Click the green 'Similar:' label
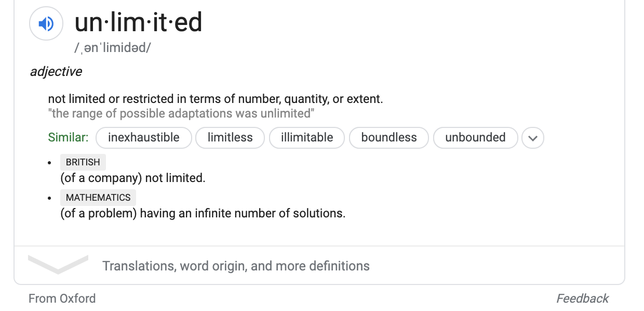Image resolution: width=644 pixels, height=311 pixels. 69,138
